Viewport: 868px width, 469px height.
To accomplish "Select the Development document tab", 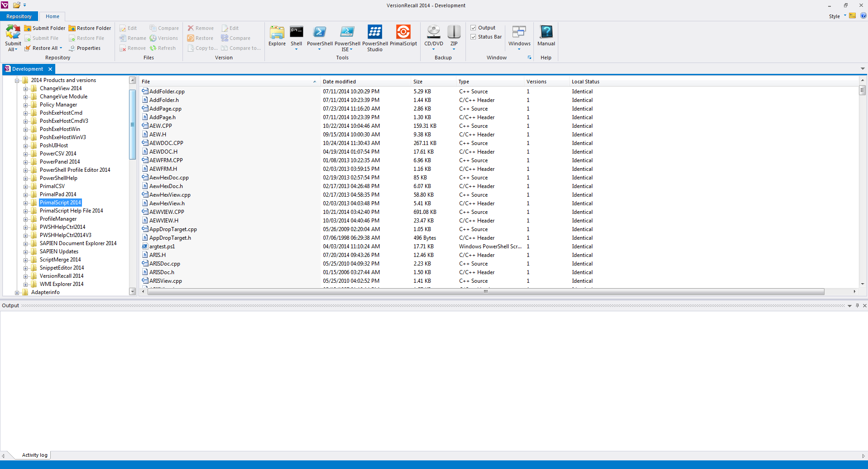I will (28, 69).
